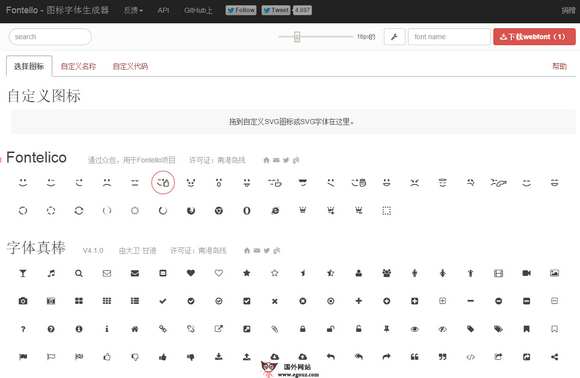
Task: Open the API link in navbar
Action: tap(163, 10)
